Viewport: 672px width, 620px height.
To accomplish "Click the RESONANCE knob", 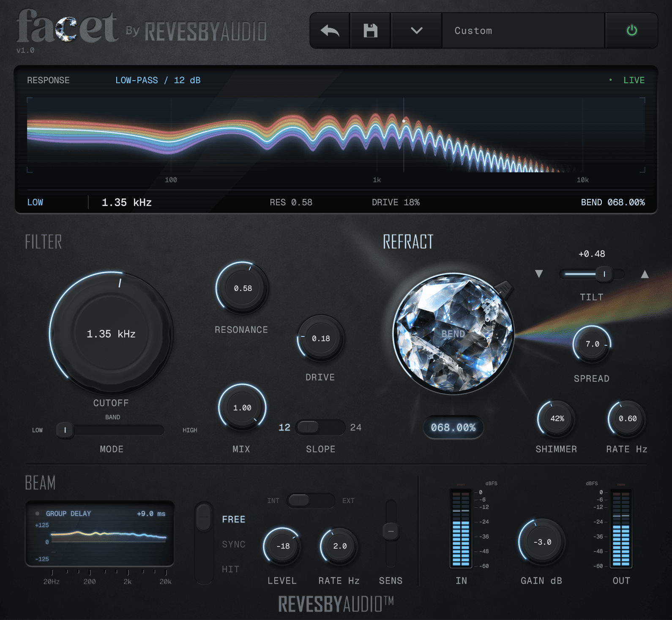I will [243, 288].
